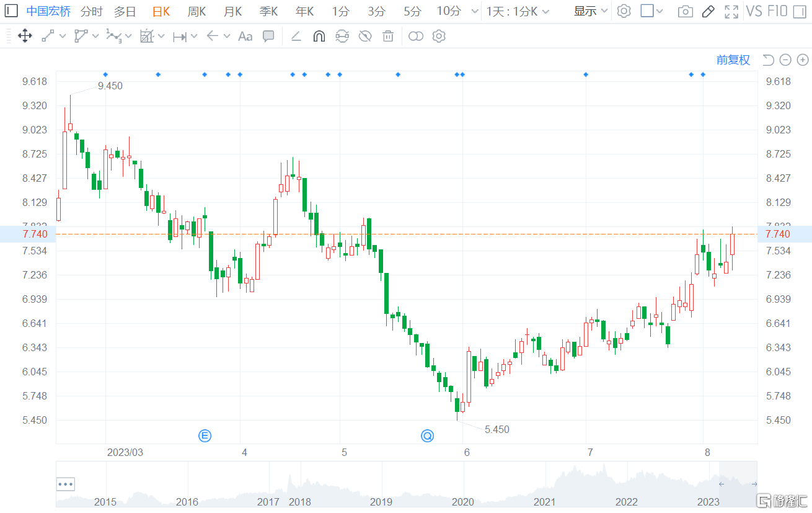Select the arrow marker tool
Viewport: 812px width, 513px height.
pyautogui.click(x=212, y=36)
